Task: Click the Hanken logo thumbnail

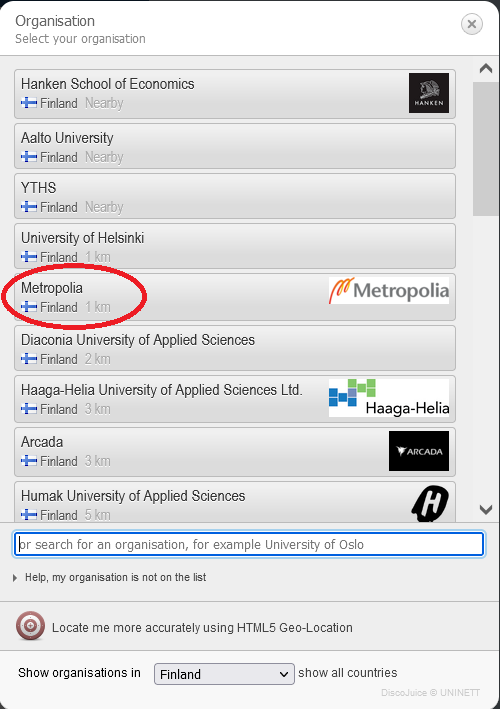Action: point(429,93)
